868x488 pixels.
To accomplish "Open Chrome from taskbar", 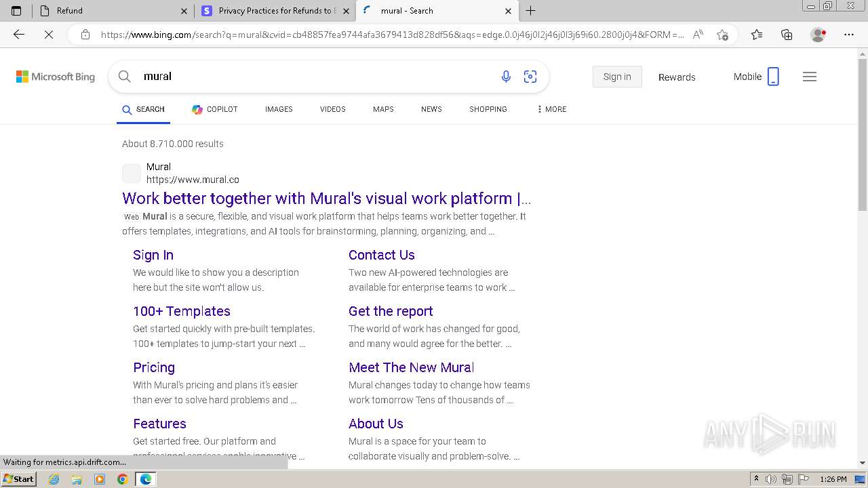I will click(x=123, y=479).
